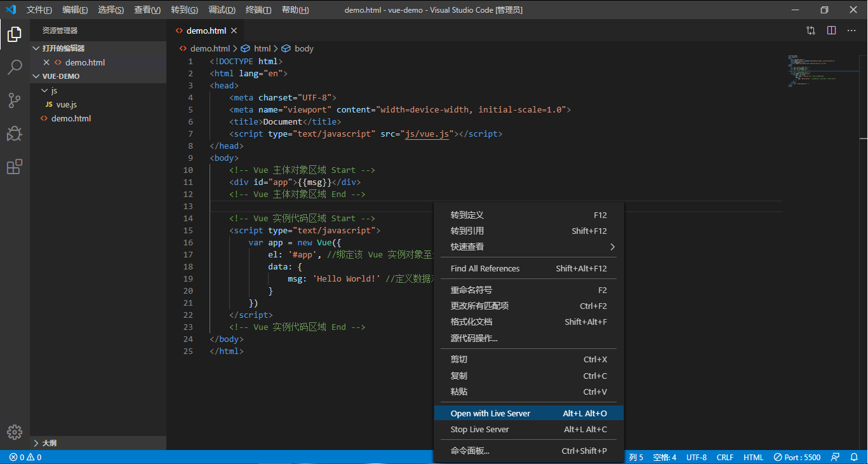868x464 pixels.
Task: Click the html breadcrumb symbol
Action: (x=256, y=48)
